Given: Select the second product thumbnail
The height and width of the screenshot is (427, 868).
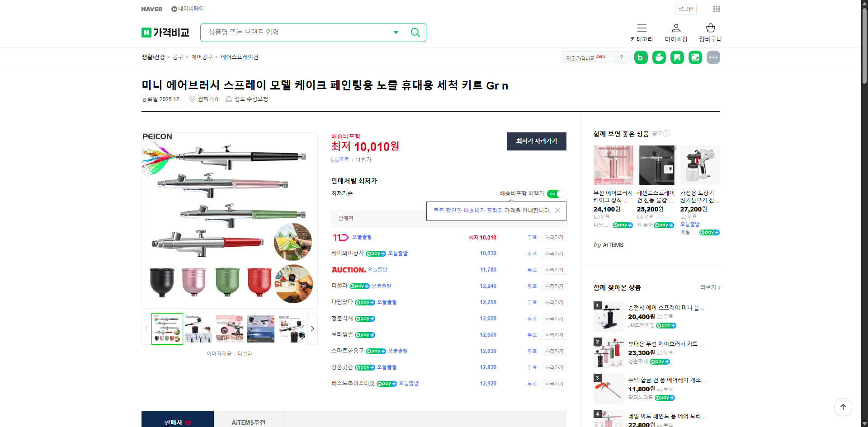Looking at the screenshot, I should pyautogui.click(x=198, y=328).
